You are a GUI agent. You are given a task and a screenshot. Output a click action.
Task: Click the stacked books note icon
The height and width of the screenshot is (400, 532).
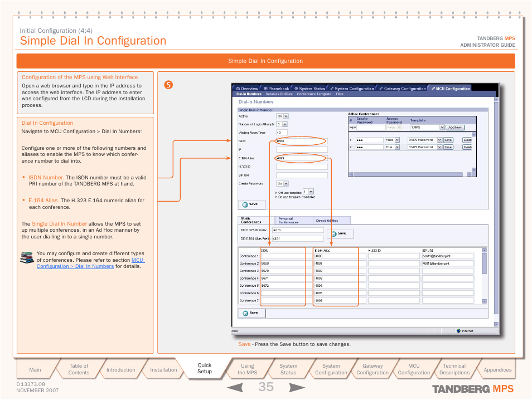(x=27, y=257)
